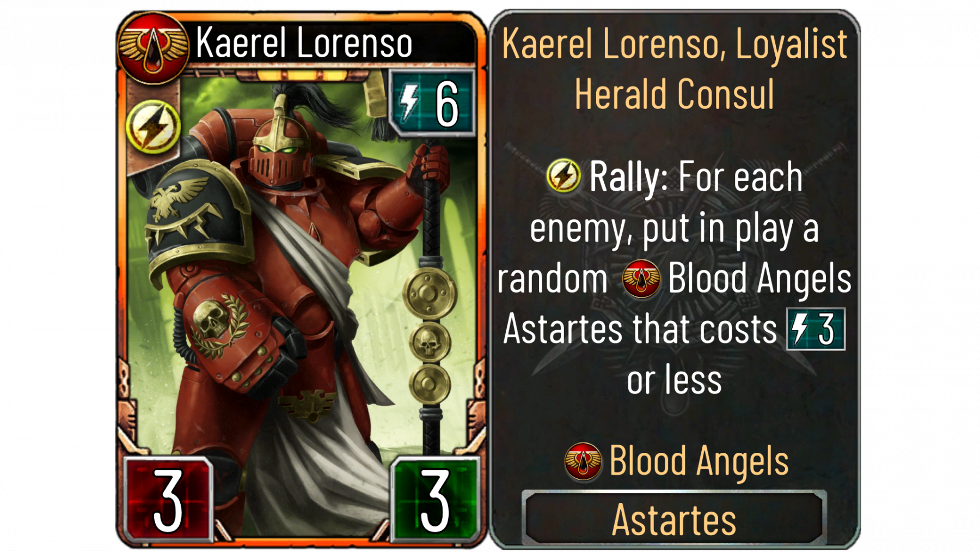Click the Loyalist Herald Consul title heading
Viewport: 980px width, 552px height.
(675, 69)
